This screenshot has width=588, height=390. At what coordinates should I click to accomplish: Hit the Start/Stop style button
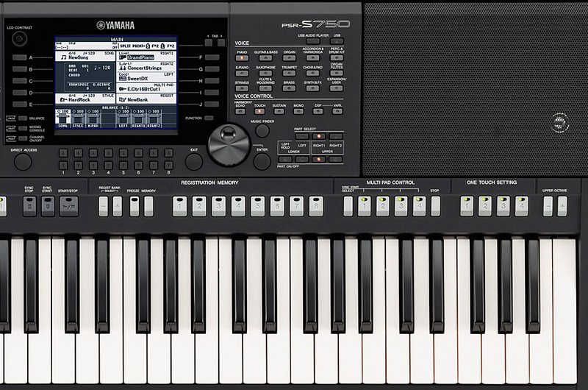point(68,207)
